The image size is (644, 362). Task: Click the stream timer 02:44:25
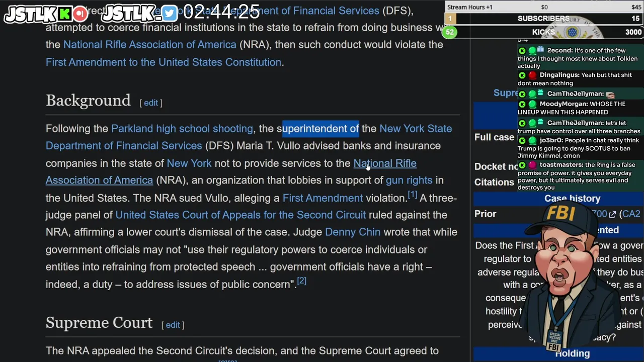coord(221,12)
